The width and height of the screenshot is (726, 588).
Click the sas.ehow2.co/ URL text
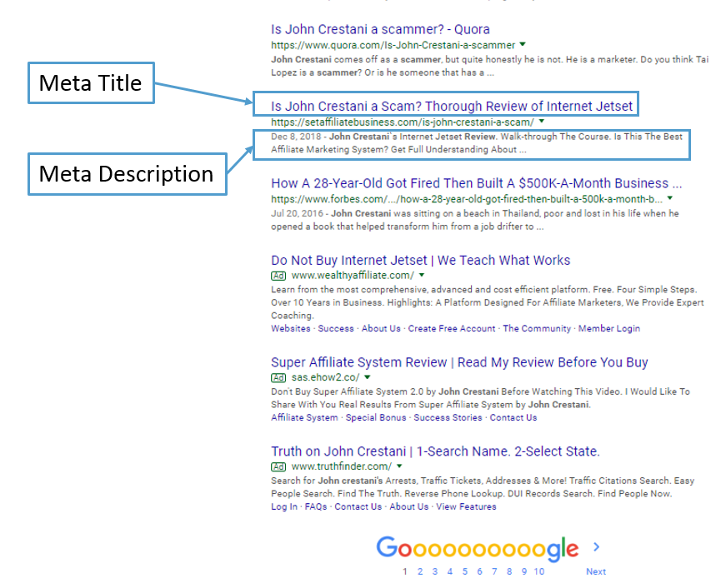[326, 377]
